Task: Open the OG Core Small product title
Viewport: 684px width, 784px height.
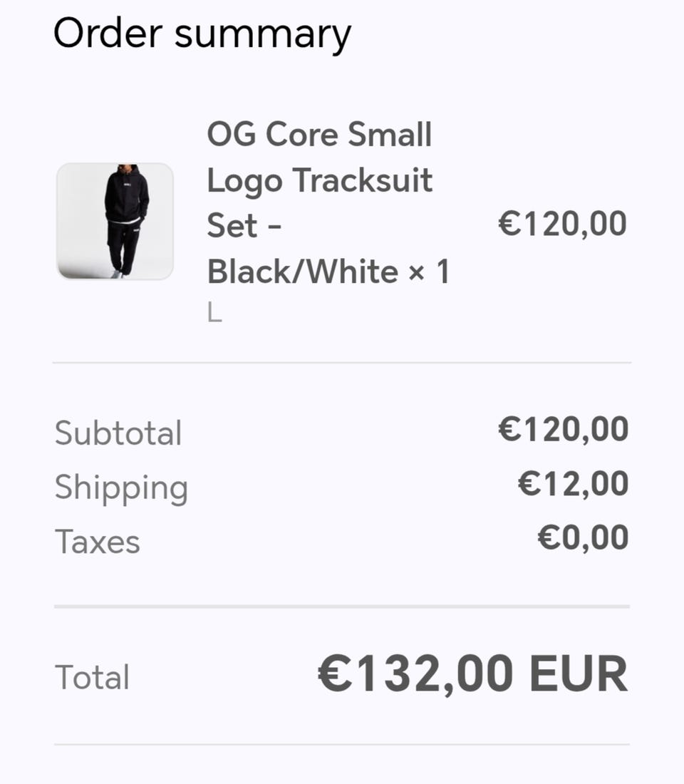Action: point(319,135)
